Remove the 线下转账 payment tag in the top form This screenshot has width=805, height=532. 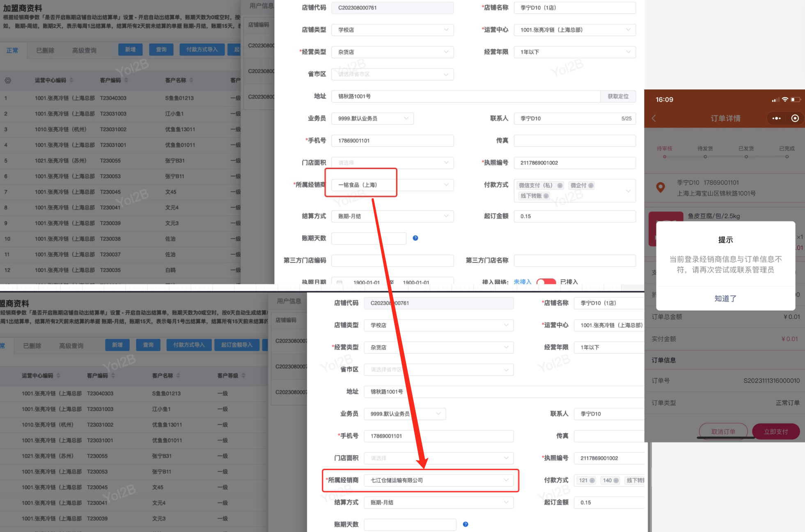546,196
